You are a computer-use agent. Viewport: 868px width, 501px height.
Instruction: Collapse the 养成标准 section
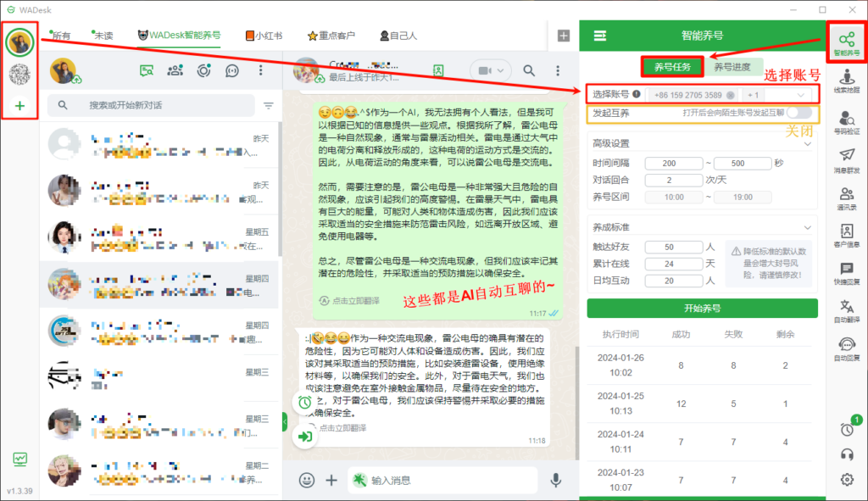coord(808,227)
